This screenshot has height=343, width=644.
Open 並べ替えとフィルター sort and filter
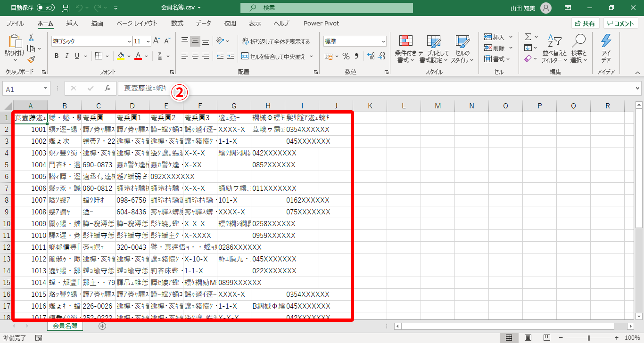pyautogui.click(x=554, y=49)
